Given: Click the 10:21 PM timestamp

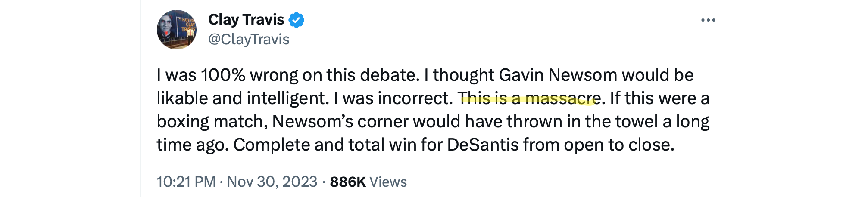Looking at the screenshot, I should [x=186, y=182].
